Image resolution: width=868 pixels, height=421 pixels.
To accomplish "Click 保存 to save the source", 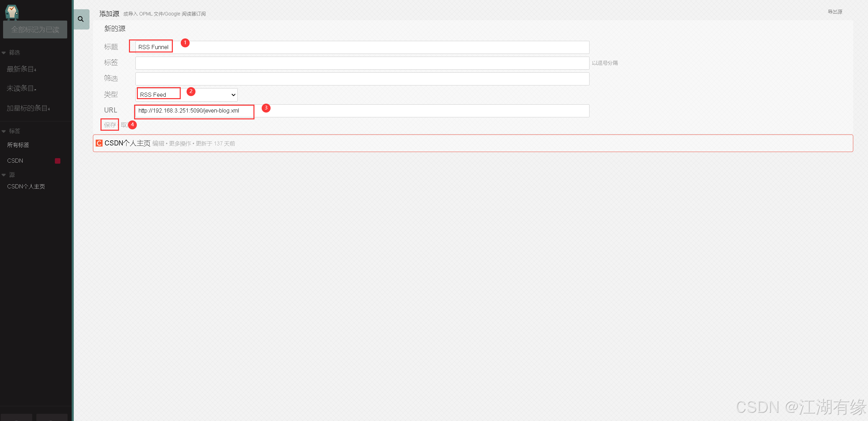I will coord(110,125).
